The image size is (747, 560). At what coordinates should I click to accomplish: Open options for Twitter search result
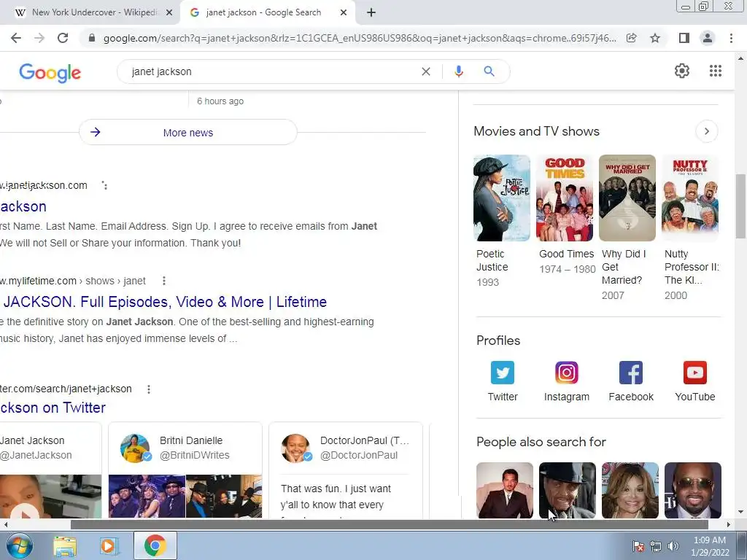(149, 389)
